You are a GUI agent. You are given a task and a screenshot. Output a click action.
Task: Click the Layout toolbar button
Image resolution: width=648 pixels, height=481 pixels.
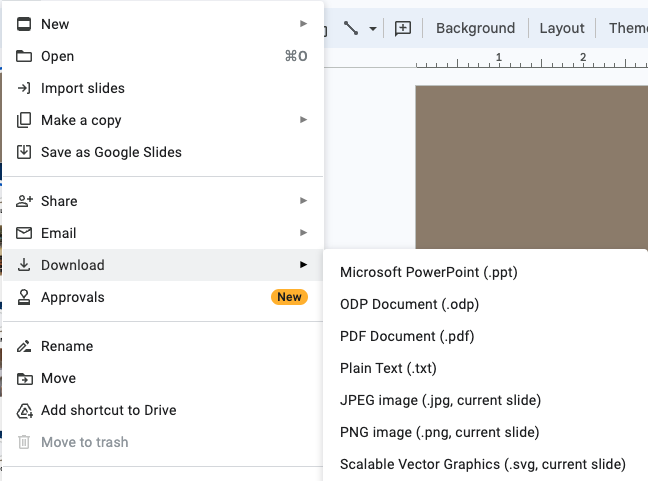pos(562,28)
